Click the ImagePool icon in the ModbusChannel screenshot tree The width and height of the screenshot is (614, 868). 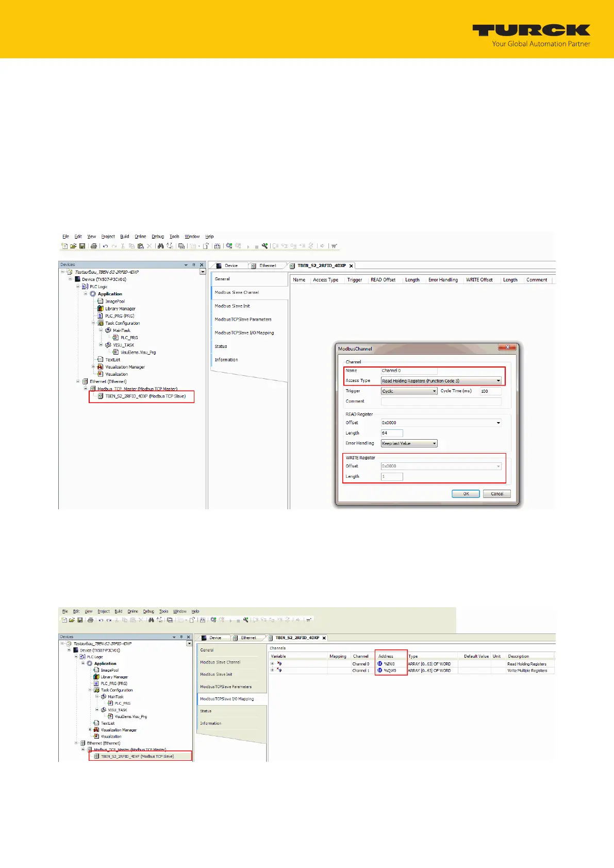[101, 301]
